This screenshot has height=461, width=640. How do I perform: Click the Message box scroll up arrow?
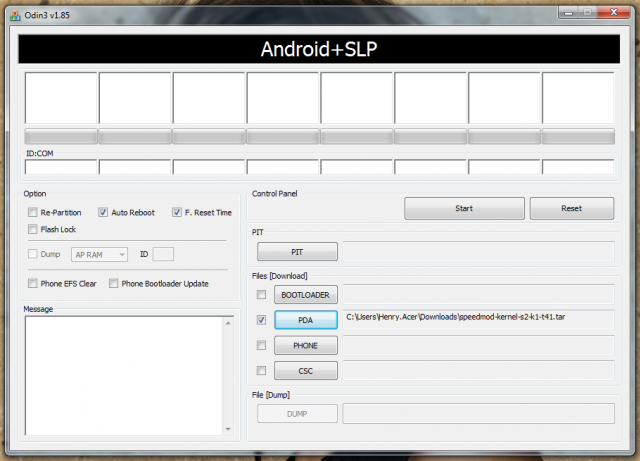[x=228, y=323]
